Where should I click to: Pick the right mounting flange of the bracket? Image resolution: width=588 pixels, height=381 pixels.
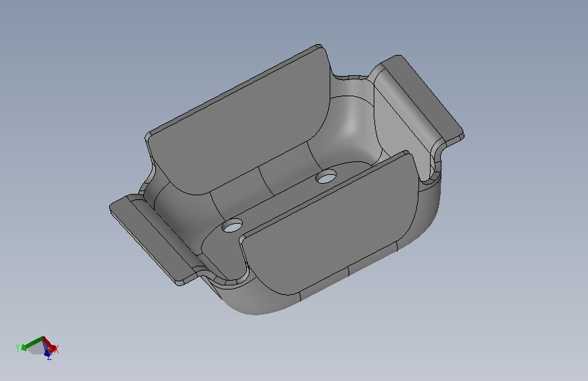point(422,101)
